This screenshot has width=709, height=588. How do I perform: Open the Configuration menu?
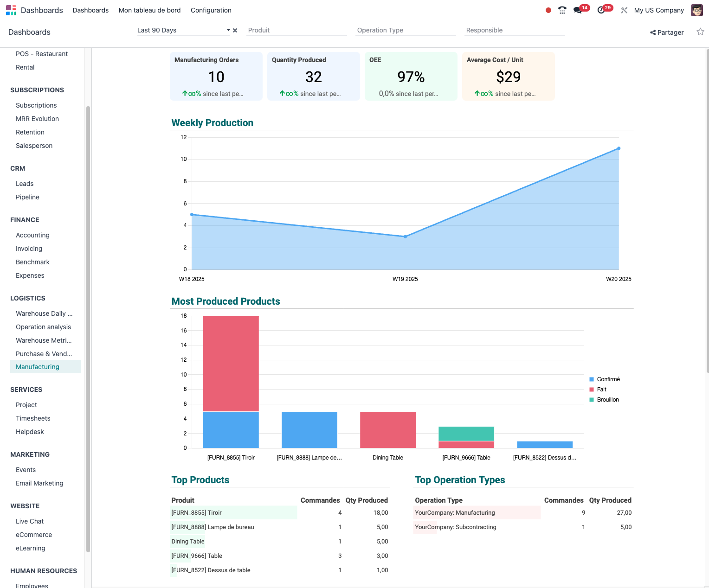[x=211, y=10]
